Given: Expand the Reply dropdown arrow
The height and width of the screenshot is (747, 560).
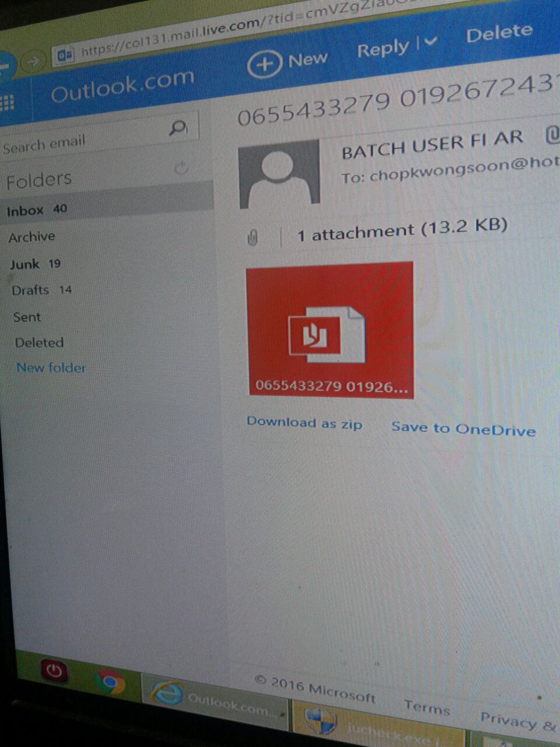Looking at the screenshot, I should click(430, 41).
